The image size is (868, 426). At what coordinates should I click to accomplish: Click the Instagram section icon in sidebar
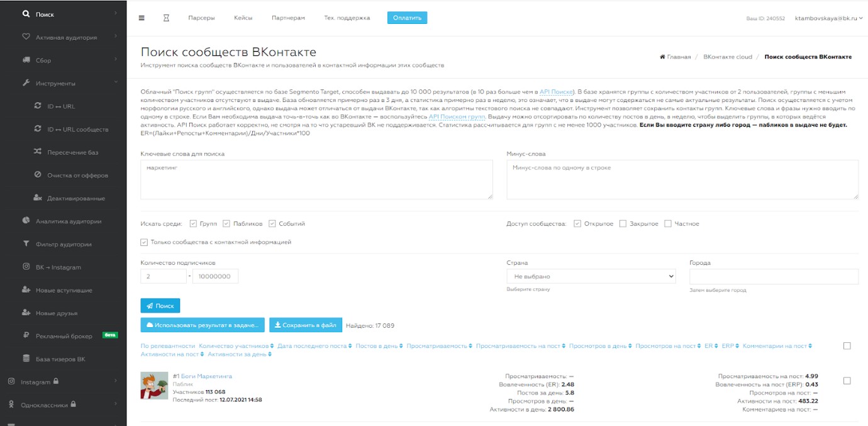[11, 381]
